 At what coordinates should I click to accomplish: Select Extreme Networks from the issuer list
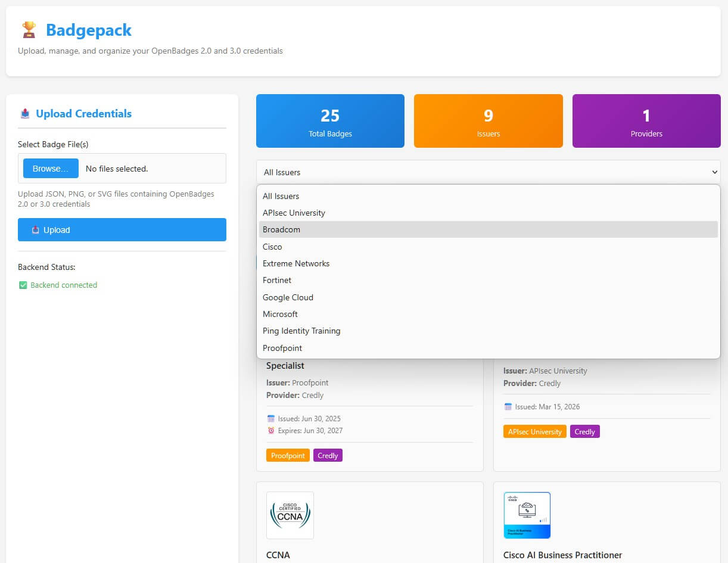point(489,263)
